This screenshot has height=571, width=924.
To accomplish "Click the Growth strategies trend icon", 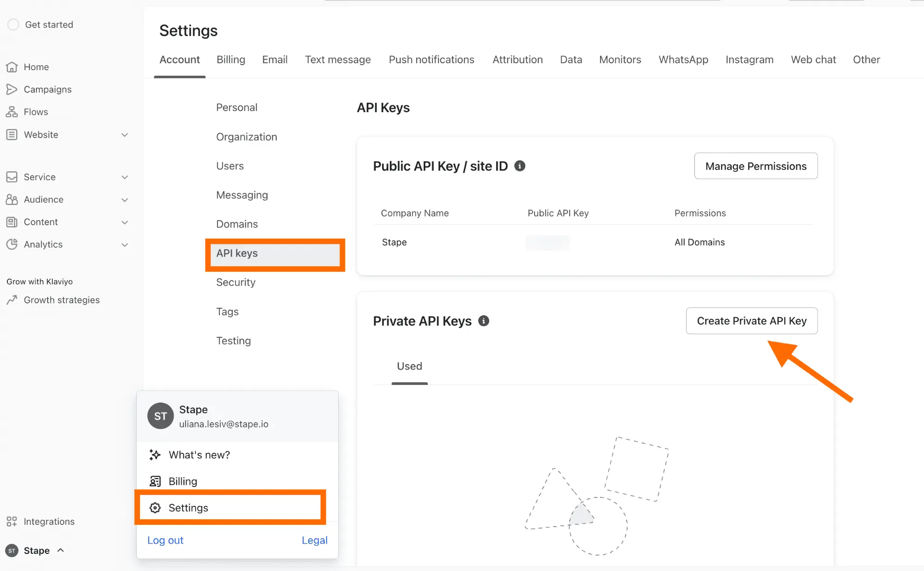I will click(x=12, y=300).
